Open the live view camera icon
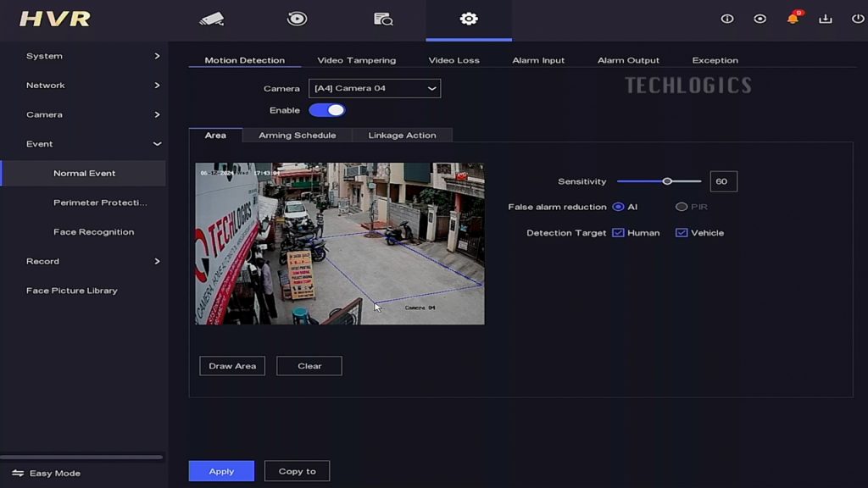The height and width of the screenshot is (488, 868). click(x=211, y=19)
